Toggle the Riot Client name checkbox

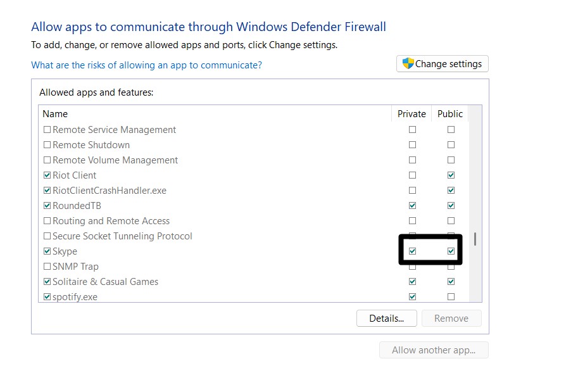[47, 175]
